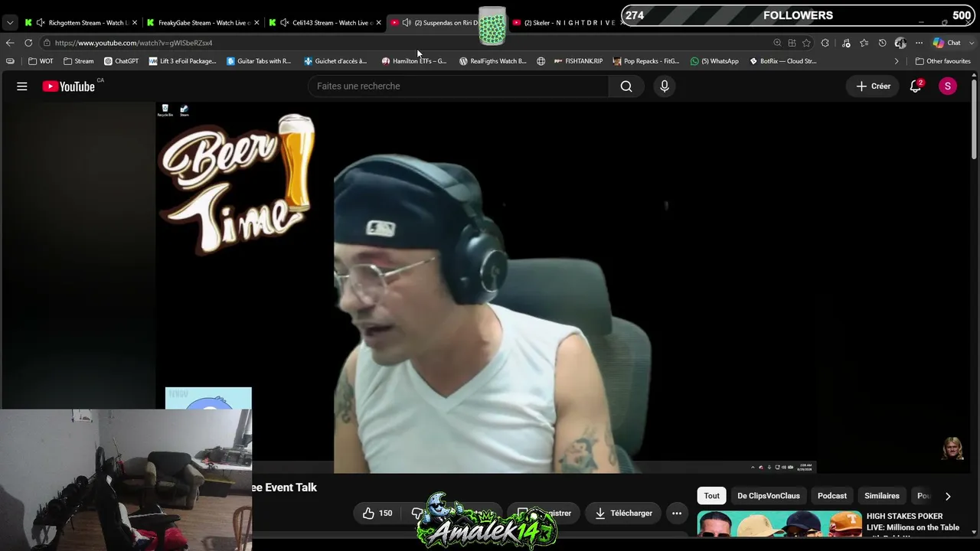The width and height of the screenshot is (980, 551).
Task: Expand the Copilot Chat dropdown arrow
Action: click(x=972, y=43)
